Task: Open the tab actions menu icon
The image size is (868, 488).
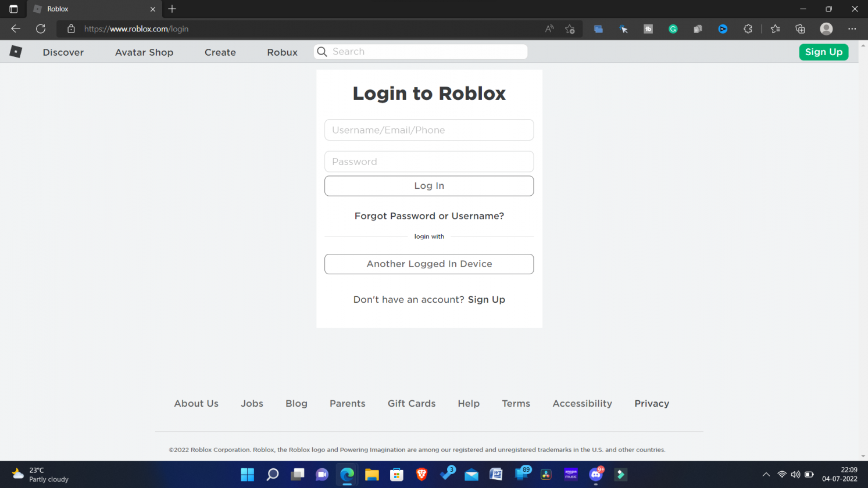Action: (x=13, y=9)
